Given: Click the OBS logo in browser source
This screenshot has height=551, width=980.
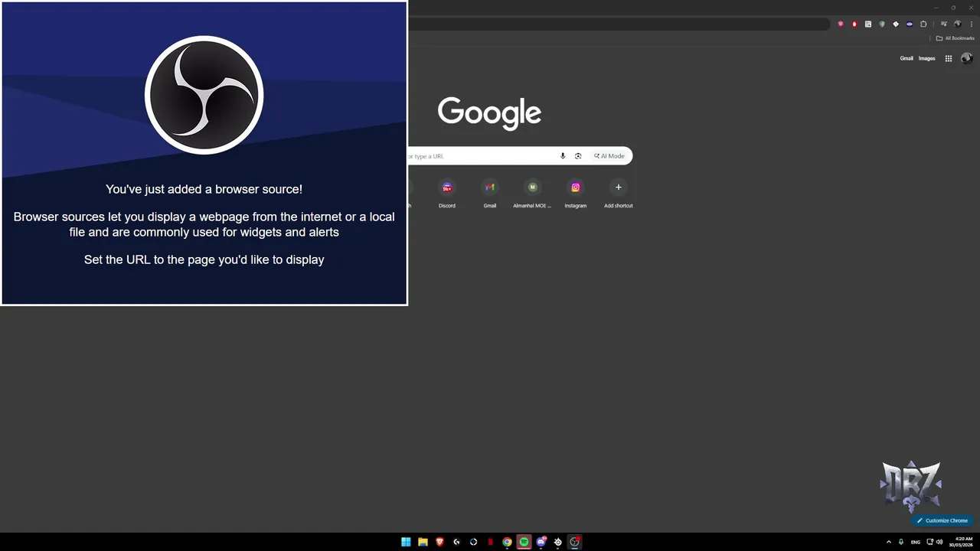Looking at the screenshot, I should [x=204, y=95].
